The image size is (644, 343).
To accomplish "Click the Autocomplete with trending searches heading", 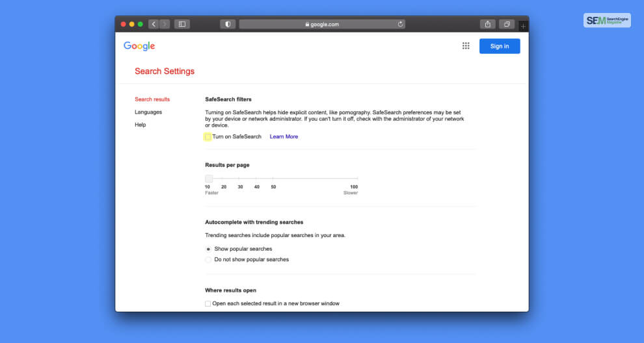I will (x=254, y=222).
